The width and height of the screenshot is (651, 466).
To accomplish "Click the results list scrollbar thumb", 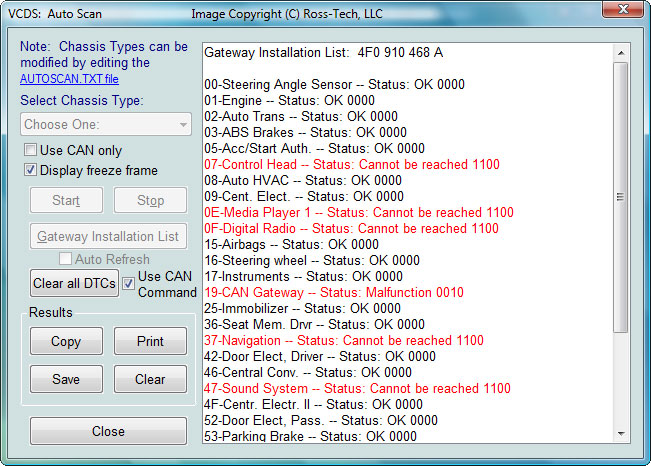I will tap(620, 196).
